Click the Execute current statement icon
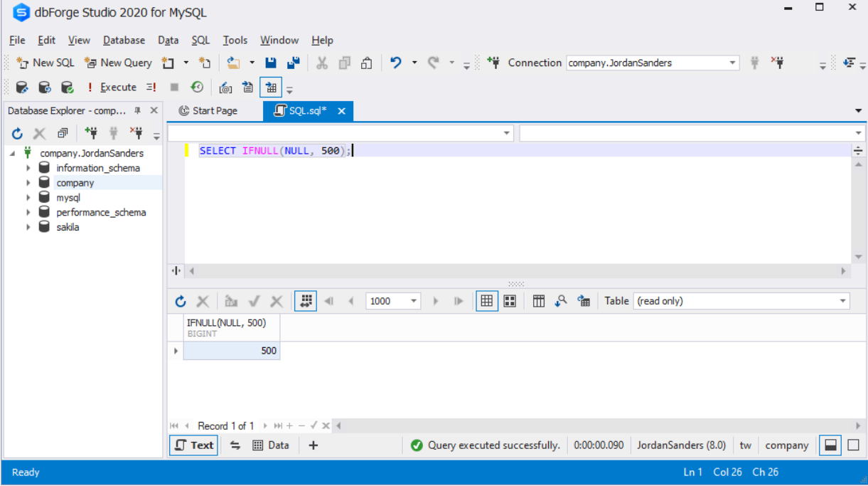The width and height of the screenshot is (868, 486). tap(151, 87)
